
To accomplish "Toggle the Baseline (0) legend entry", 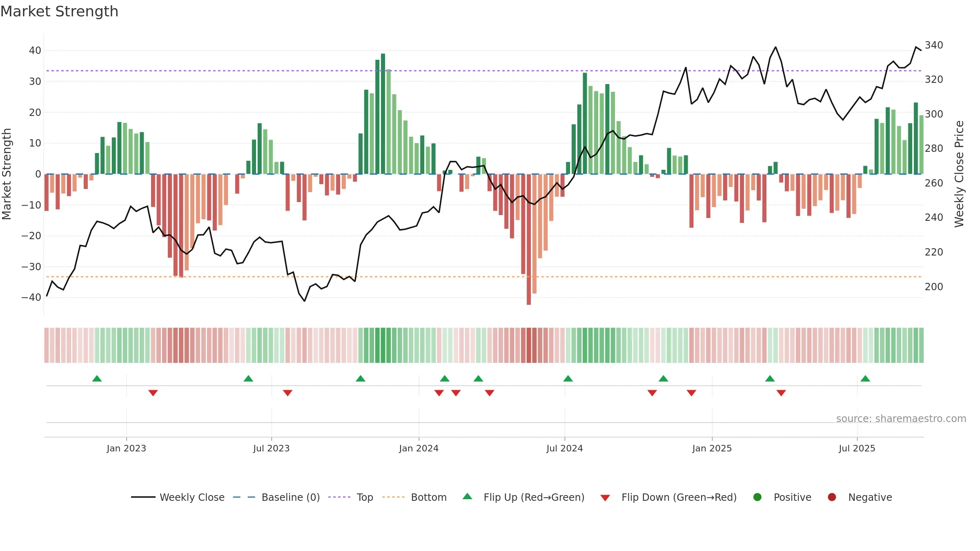I will coord(276,497).
